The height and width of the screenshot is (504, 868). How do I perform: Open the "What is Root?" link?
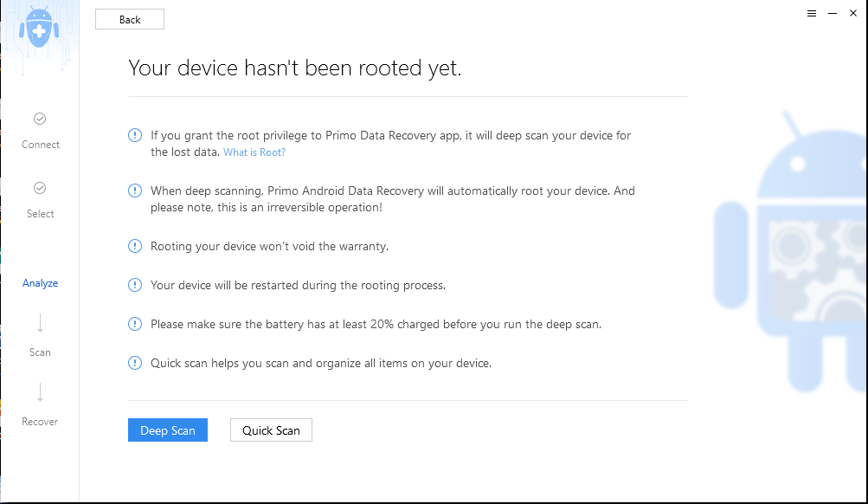[x=254, y=152]
